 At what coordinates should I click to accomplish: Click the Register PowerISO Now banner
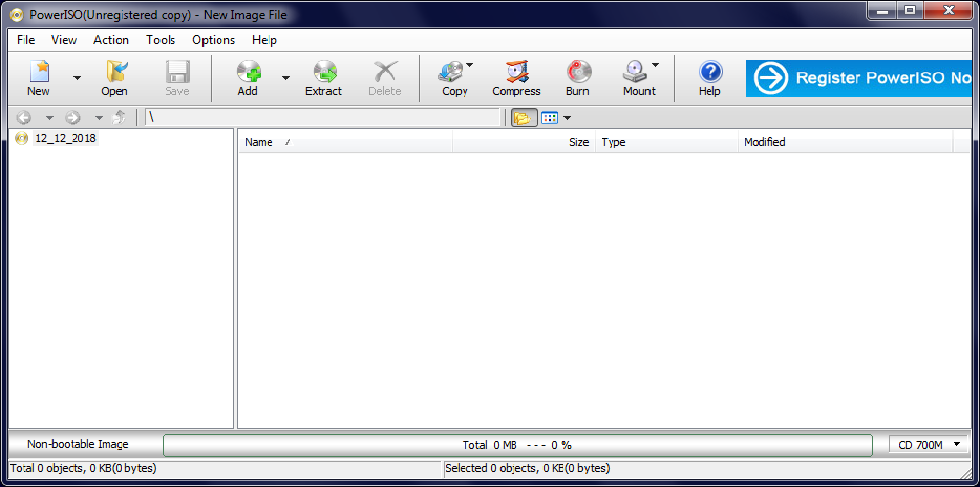[858, 78]
